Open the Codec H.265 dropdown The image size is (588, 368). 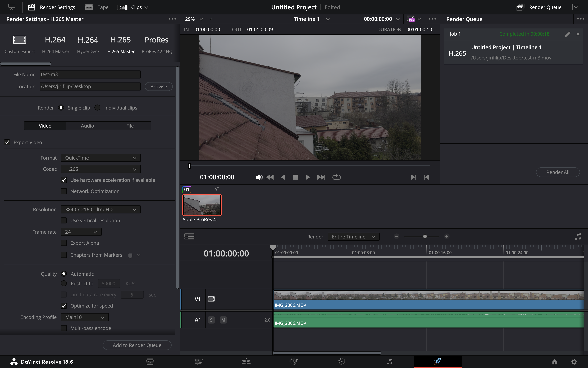(100, 169)
